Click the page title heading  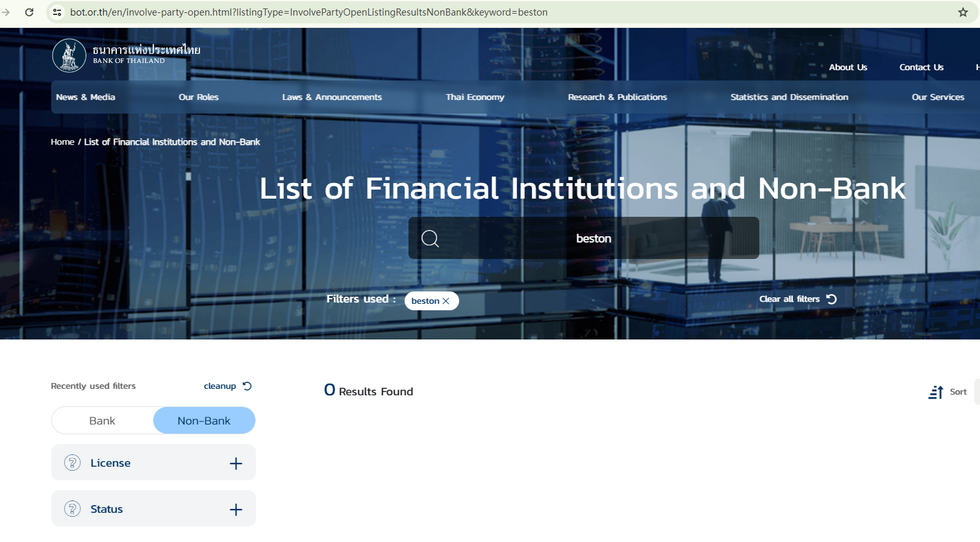click(x=583, y=189)
